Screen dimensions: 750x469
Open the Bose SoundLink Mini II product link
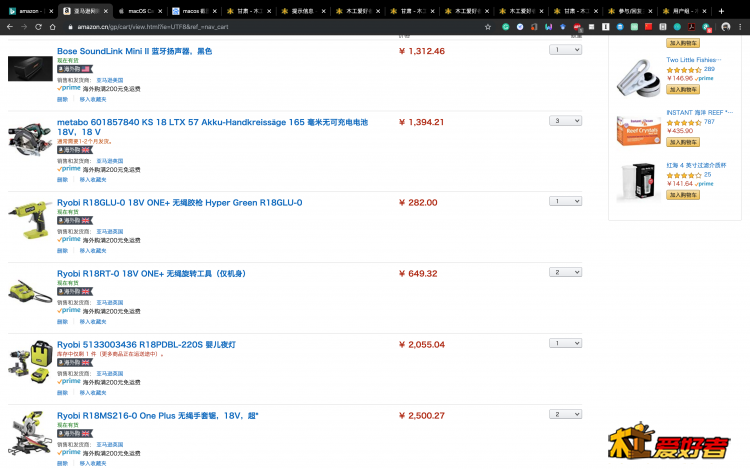[134, 51]
